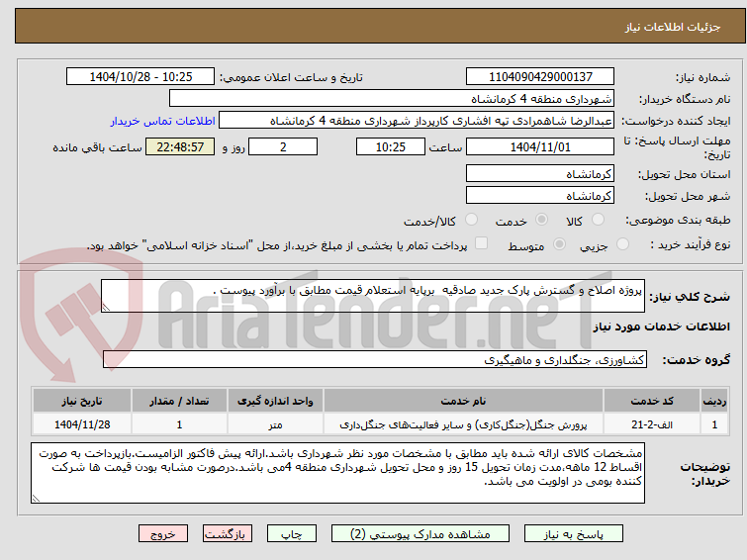Click the شرح کلی نیاز text area

click(373, 296)
